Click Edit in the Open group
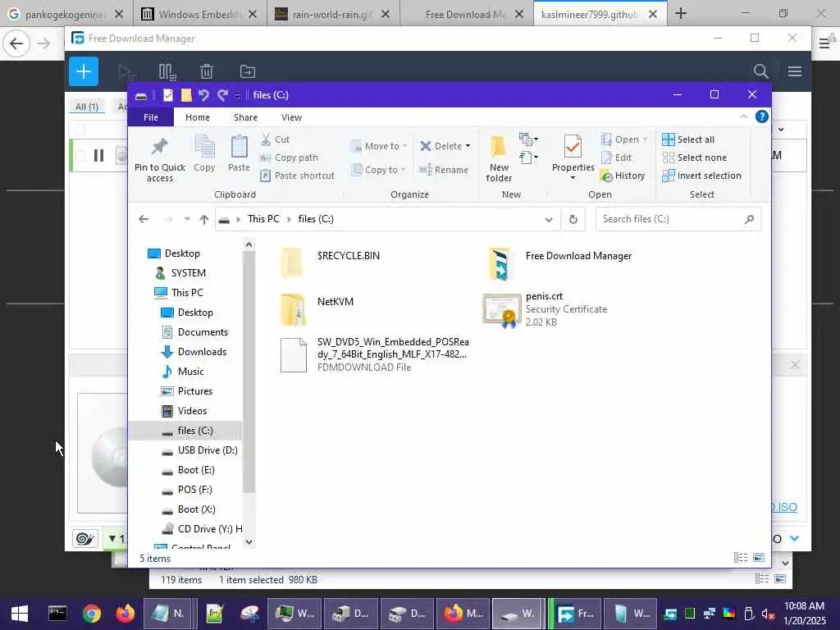The image size is (840, 630). point(617,157)
